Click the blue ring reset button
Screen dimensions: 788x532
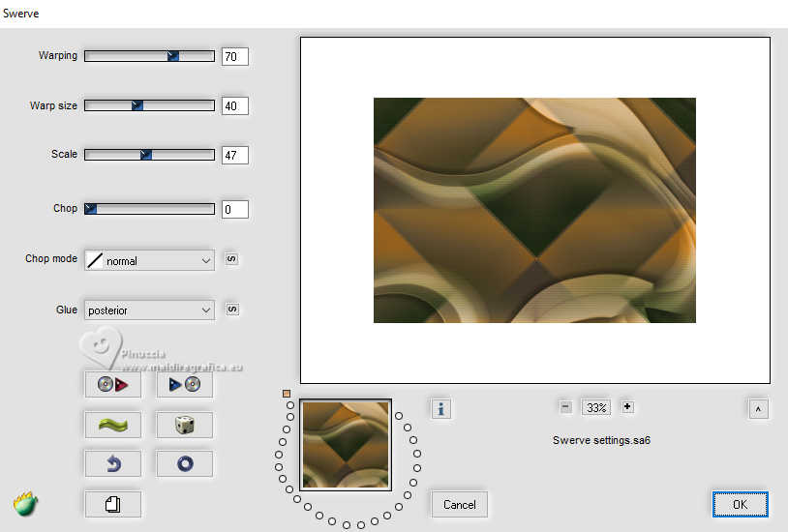tap(185, 463)
